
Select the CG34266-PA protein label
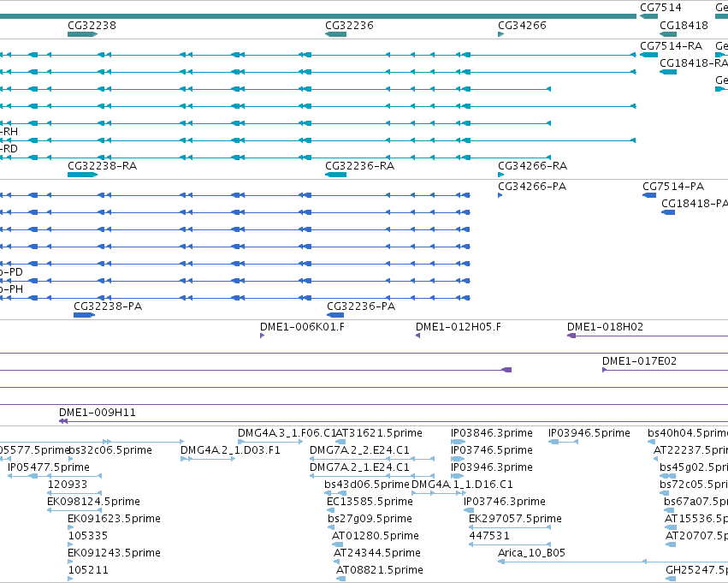pyautogui.click(x=532, y=187)
